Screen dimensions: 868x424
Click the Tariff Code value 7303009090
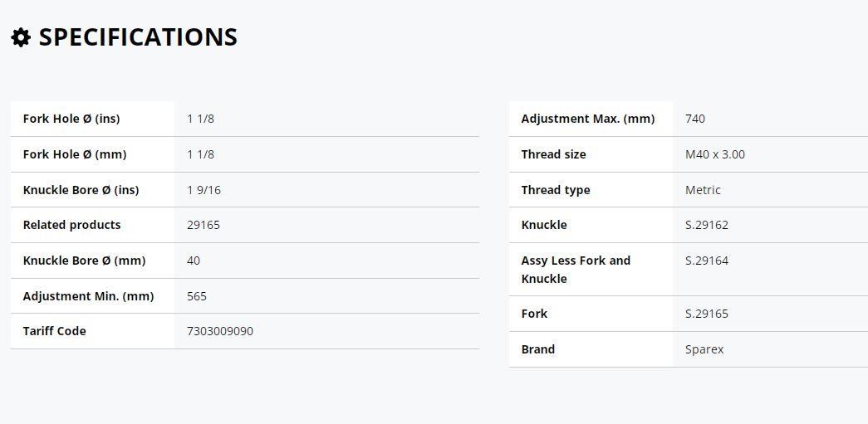click(220, 331)
